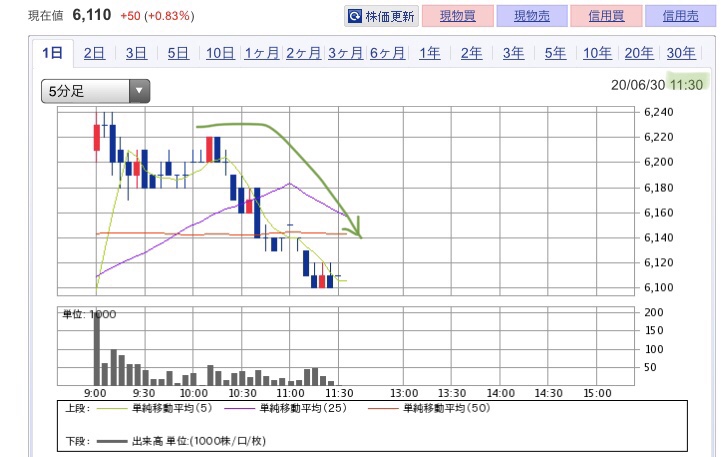Click the 単位: 1000 volume unit label
The width and height of the screenshot is (723, 457).
coord(89,315)
